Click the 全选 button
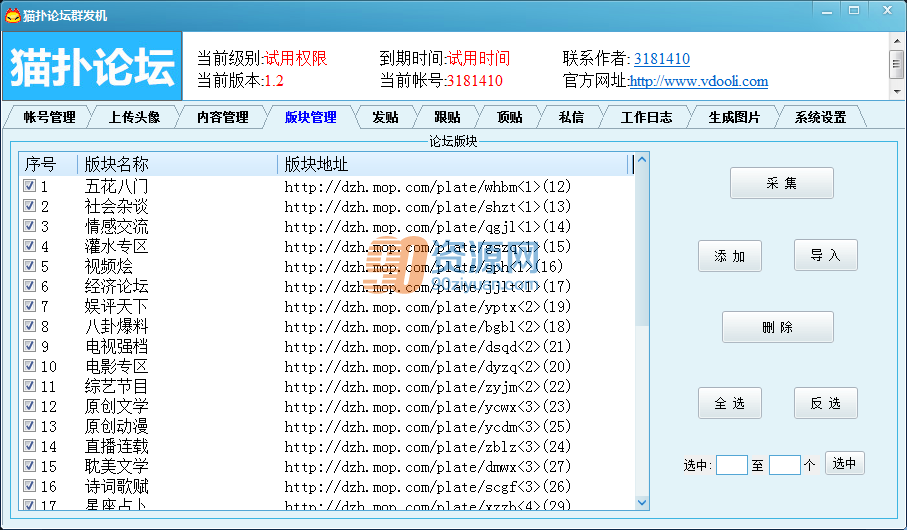This screenshot has width=907, height=530. pos(729,403)
